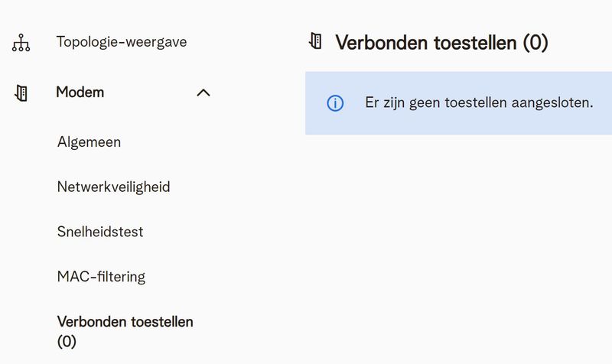Click the modem icon beside the page heading
This screenshot has height=364, width=612.
315,42
